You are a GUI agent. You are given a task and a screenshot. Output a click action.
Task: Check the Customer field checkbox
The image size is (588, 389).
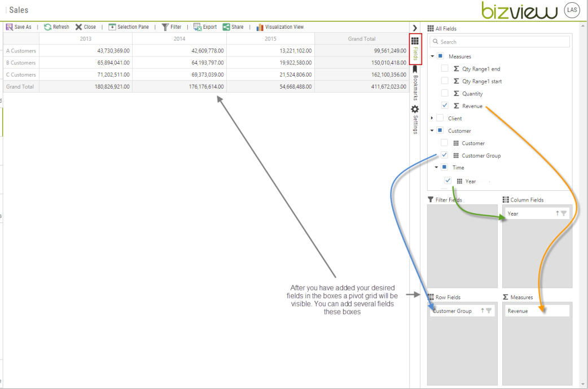point(444,143)
